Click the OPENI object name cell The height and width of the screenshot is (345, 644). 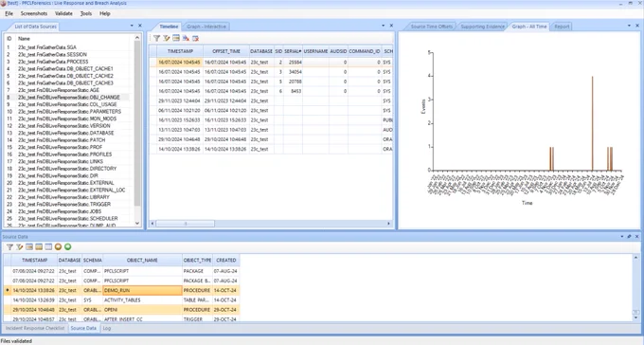click(142, 310)
